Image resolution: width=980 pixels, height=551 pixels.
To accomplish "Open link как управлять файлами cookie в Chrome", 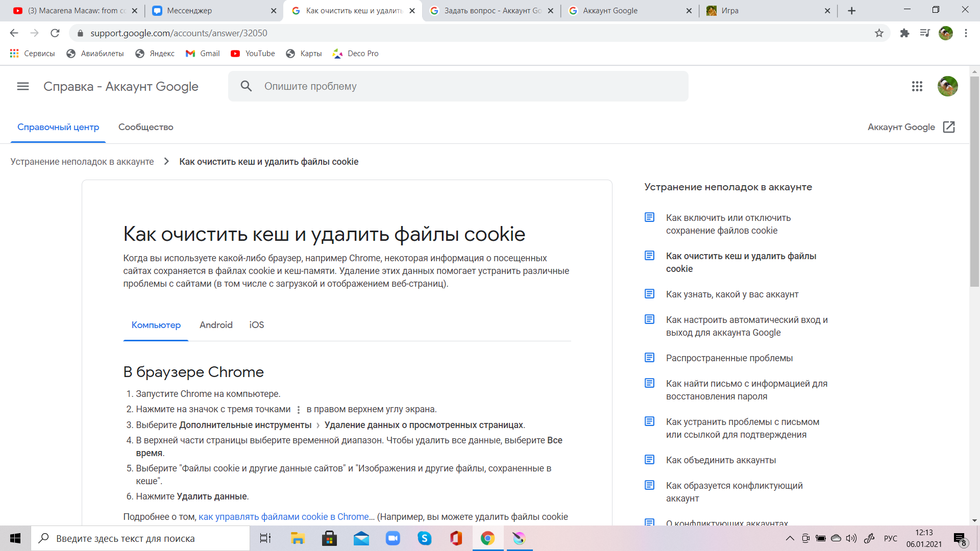I will click(x=284, y=517).
